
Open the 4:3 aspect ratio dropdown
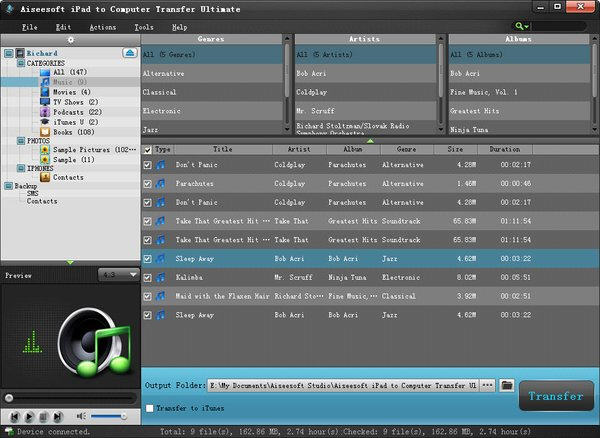(x=117, y=275)
